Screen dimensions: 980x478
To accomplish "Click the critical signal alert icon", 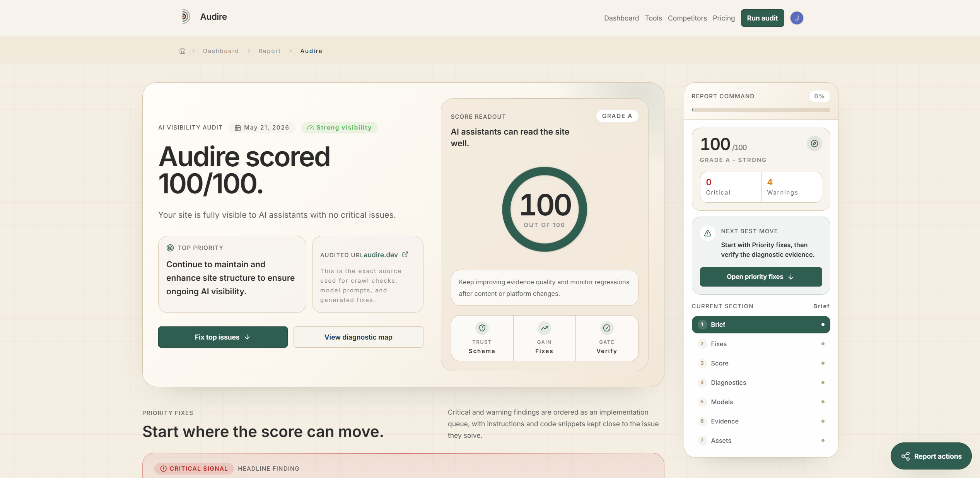I will tap(164, 469).
